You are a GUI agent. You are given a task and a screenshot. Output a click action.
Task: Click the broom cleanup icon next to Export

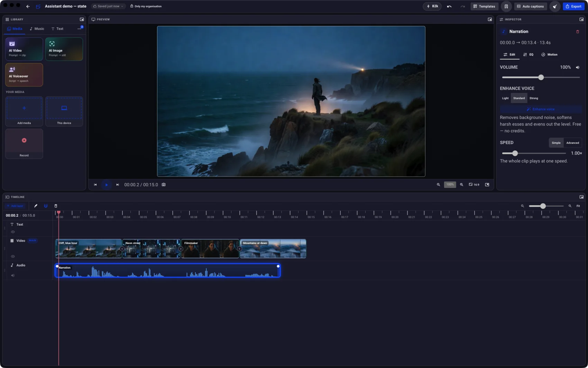[x=555, y=6]
